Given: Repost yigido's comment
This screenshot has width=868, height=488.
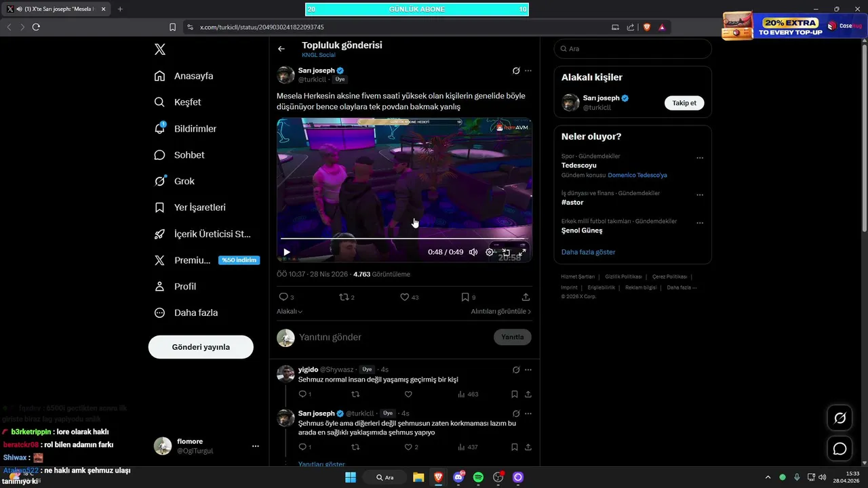Looking at the screenshot, I should tap(355, 394).
